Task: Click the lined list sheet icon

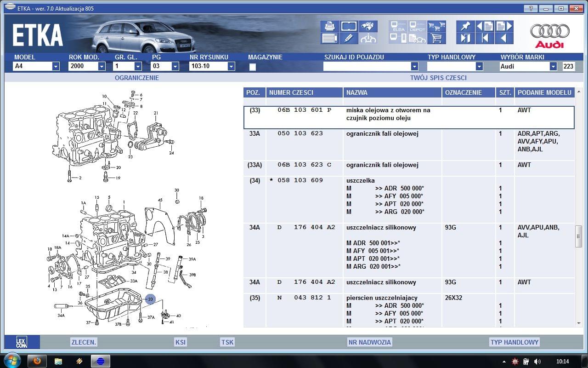Action: (329, 38)
